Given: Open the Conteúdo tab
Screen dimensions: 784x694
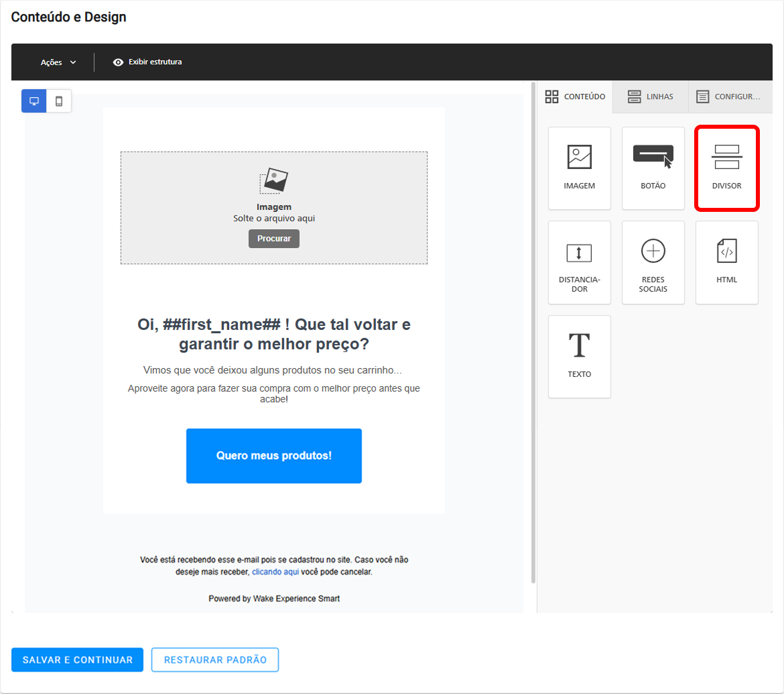Looking at the screenshot, I should (575, 97).
